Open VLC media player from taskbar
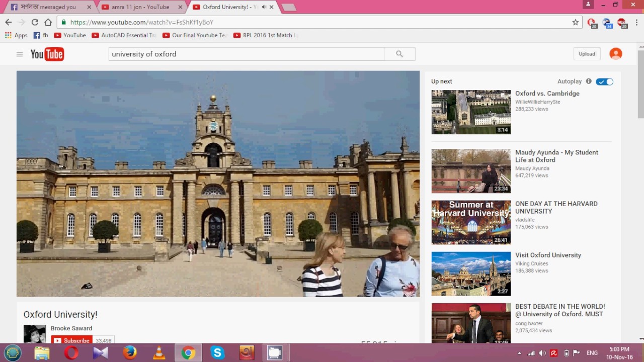Image resolution: width=644 pixels, height=362 pixels. pos(159,353)
